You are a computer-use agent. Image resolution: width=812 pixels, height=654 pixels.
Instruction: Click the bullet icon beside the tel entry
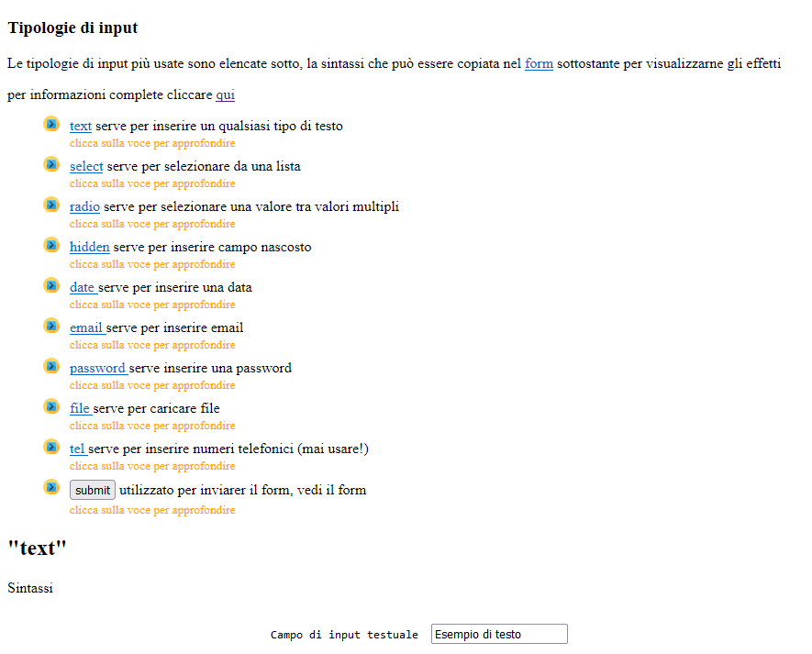click(51, 447)
